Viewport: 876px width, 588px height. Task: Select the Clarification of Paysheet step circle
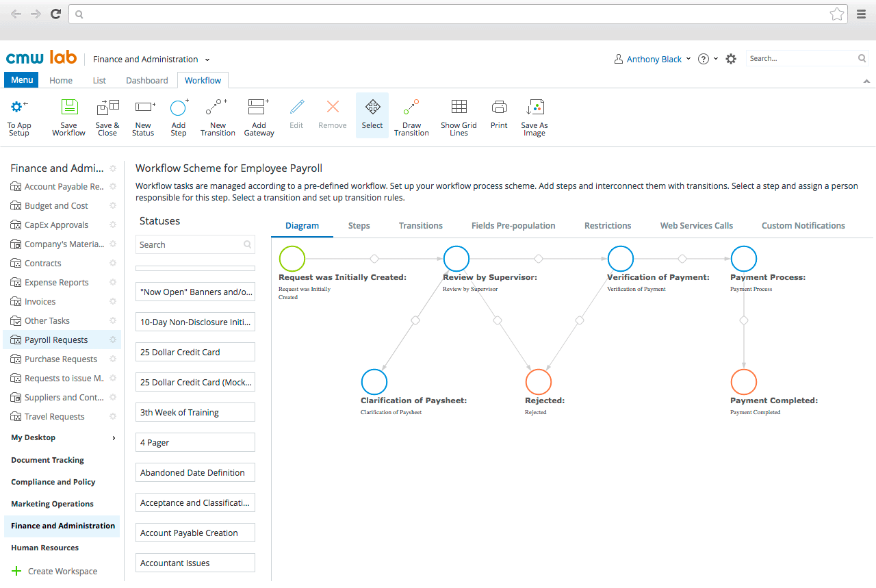(x=374, y=382)
